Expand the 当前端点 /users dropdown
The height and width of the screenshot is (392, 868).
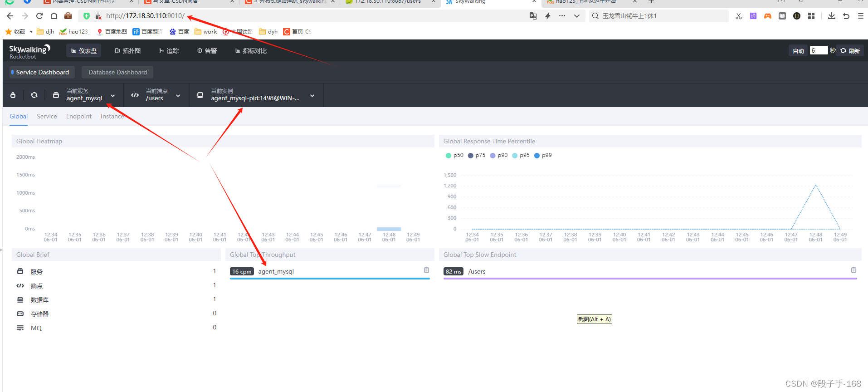click(156, 95)
